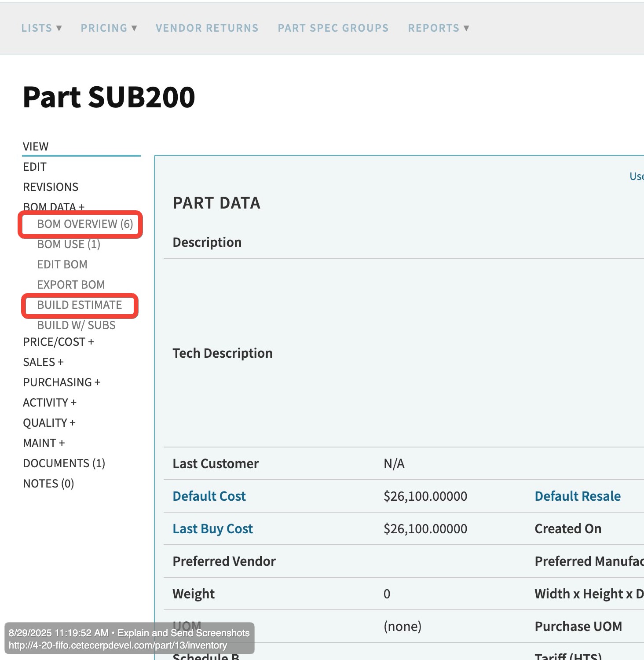Expand the PURCHASING section
The height and width of the screenshot is (660, 644).
point(62,382)
